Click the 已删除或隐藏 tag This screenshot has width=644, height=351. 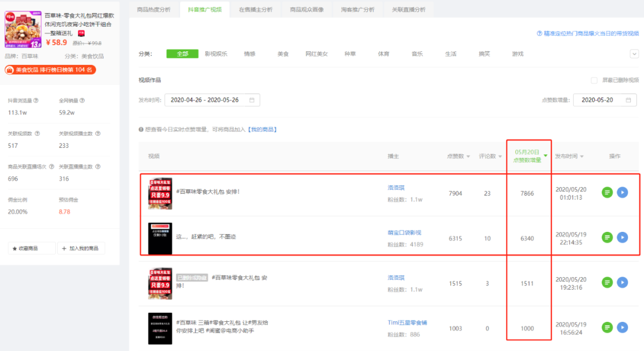click(192, 278)
